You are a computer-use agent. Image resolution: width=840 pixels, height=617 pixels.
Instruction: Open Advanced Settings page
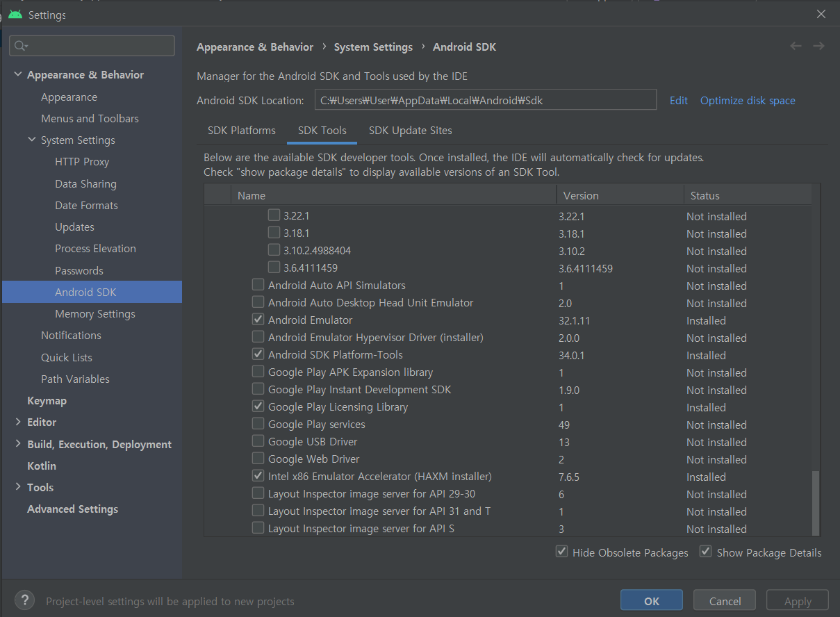(72, 509)
